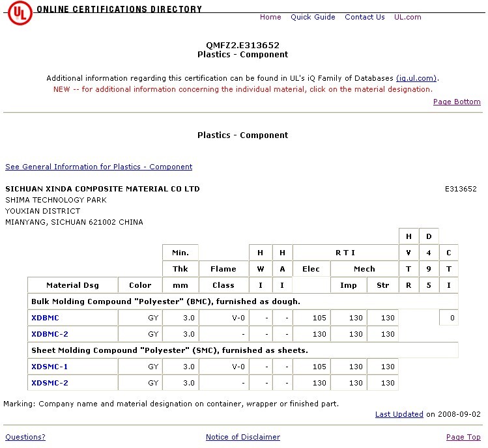Select the red NEW additional information notice
Screen dimensions: 488x448
pyautogui.click(x=243, y=89)
